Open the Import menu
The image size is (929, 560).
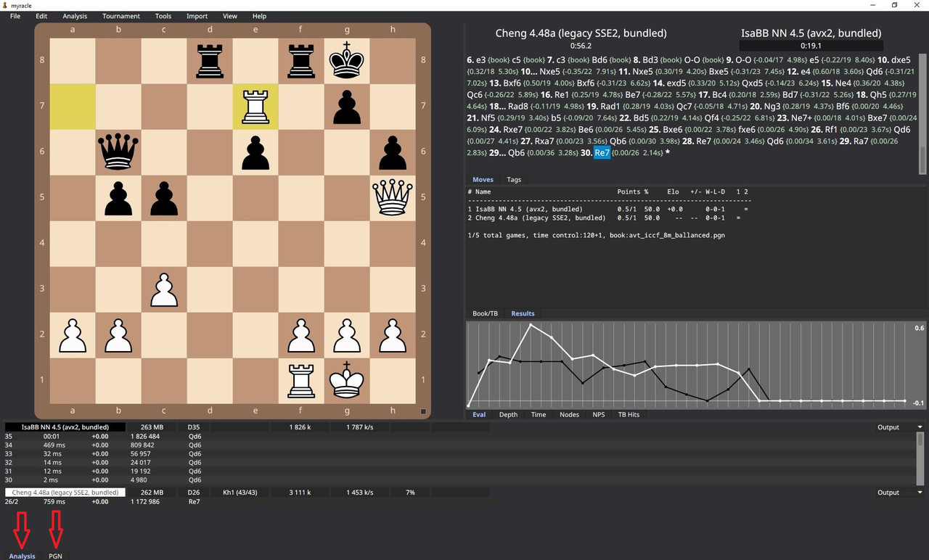pos(197,16)
